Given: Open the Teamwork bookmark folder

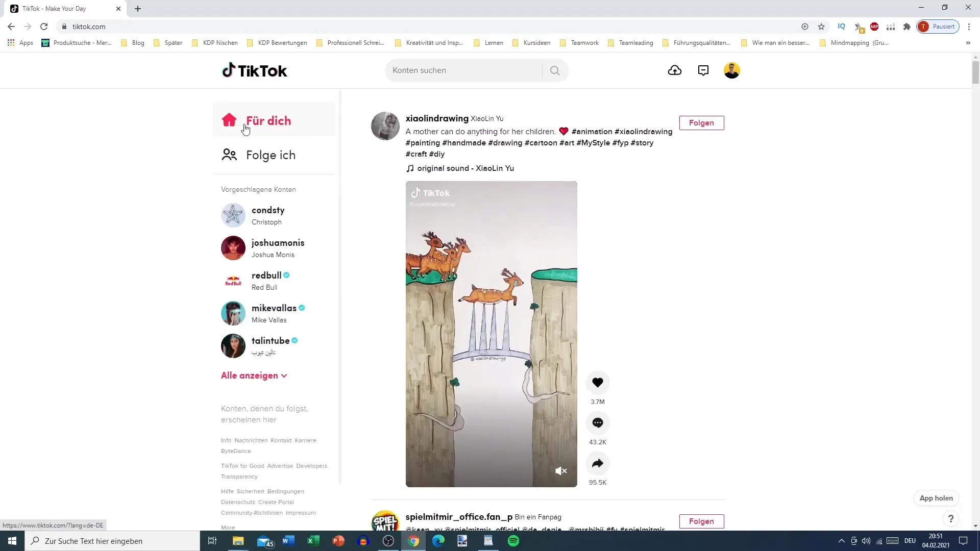Looking at the screenshot, I should (x=579, y=43).
